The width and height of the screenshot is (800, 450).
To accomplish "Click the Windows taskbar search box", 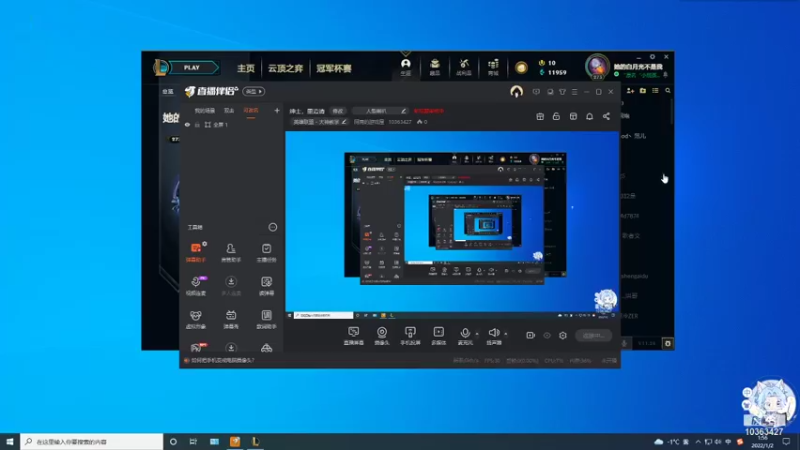I will [x=92, y=441].
